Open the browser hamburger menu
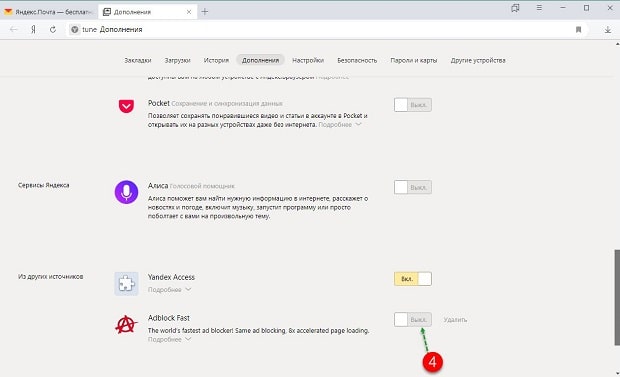The height and width of the screenshot is (377, 620). tap(539, 8)
